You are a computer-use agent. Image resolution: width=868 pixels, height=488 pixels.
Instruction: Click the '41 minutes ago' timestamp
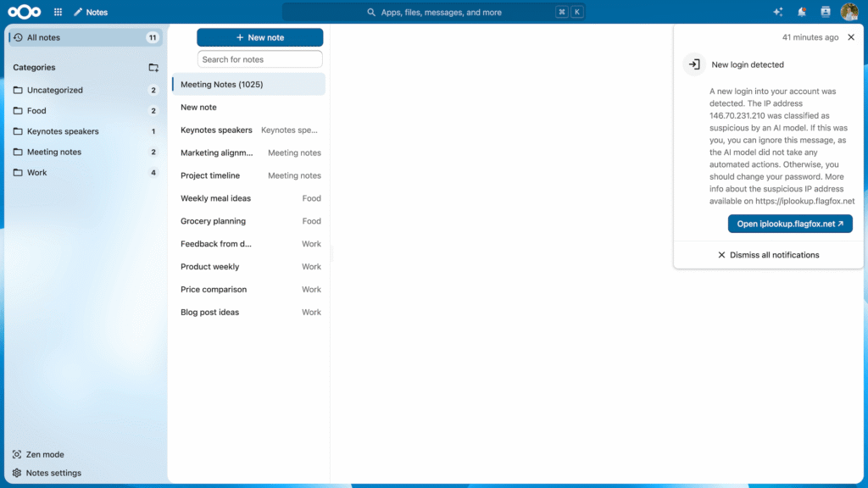click(x=810, y=37)
